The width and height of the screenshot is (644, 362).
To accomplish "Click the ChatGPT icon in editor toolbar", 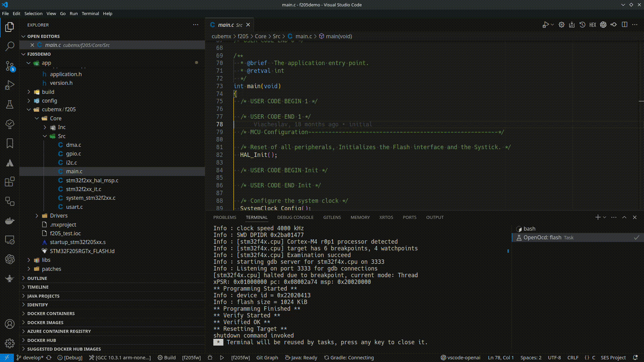I will pos(603,25).
